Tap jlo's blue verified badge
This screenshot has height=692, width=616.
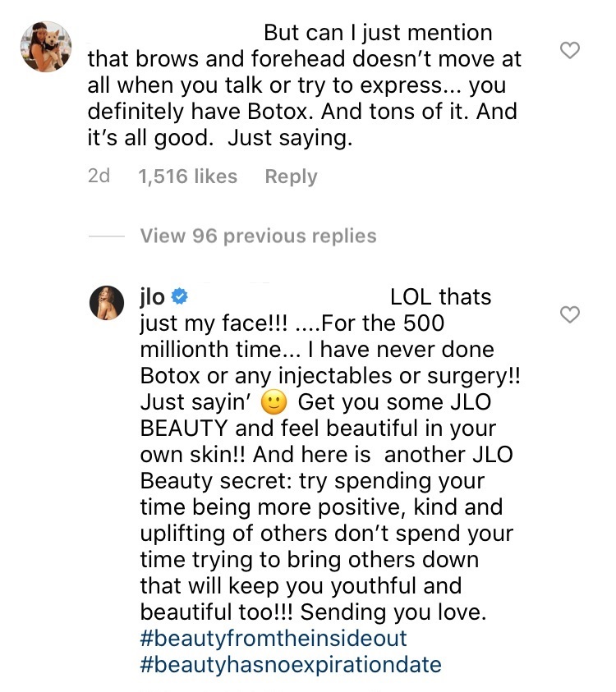[179, 296]
